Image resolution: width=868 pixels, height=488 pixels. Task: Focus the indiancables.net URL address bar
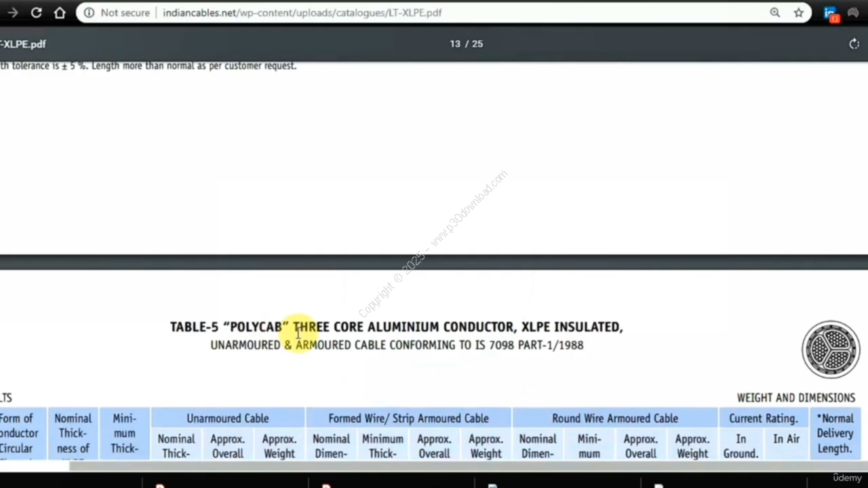302,13
